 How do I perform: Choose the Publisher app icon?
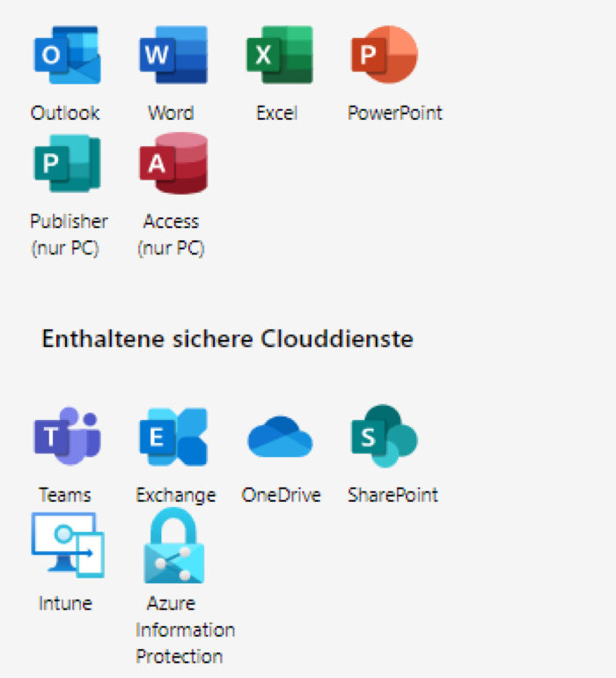coord(68,164)
